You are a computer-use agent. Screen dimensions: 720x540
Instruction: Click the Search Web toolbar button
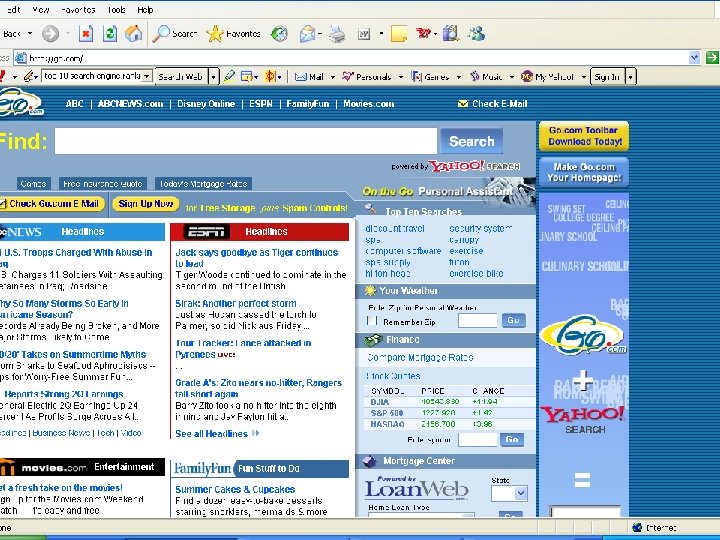181,77
